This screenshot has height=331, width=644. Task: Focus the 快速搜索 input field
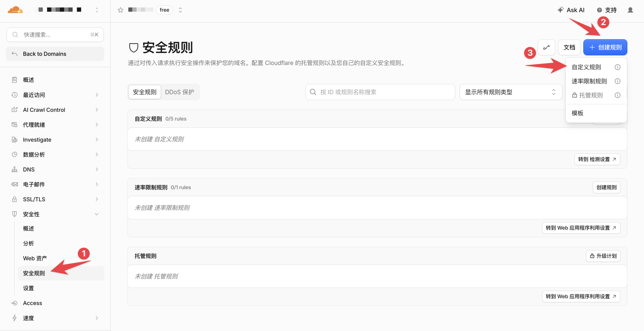point(55,35)
